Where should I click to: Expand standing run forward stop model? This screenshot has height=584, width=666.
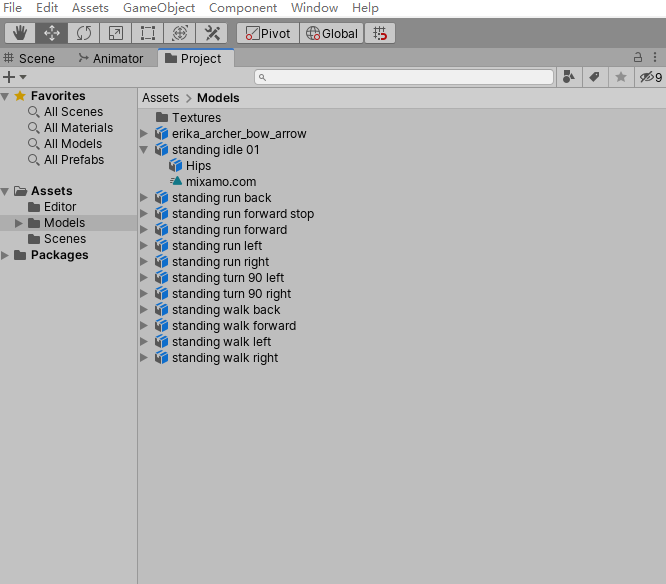point(144,214)
